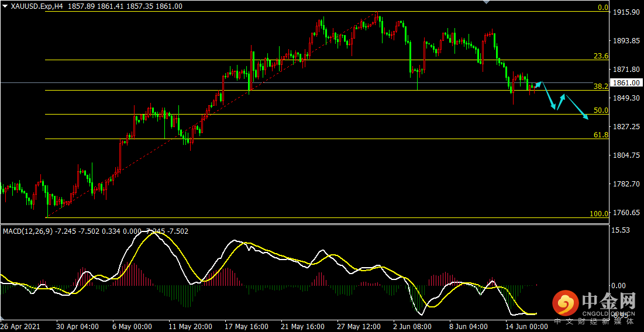Click the 1760.65 price axis label
Viewport: 644px width, 332px height.
coord(627,213)
